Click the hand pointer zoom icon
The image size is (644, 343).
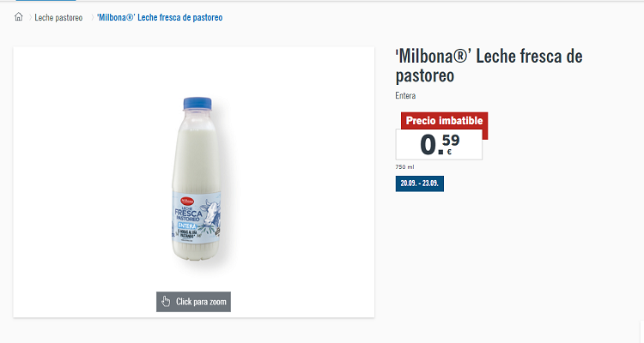tap(166, 302)
